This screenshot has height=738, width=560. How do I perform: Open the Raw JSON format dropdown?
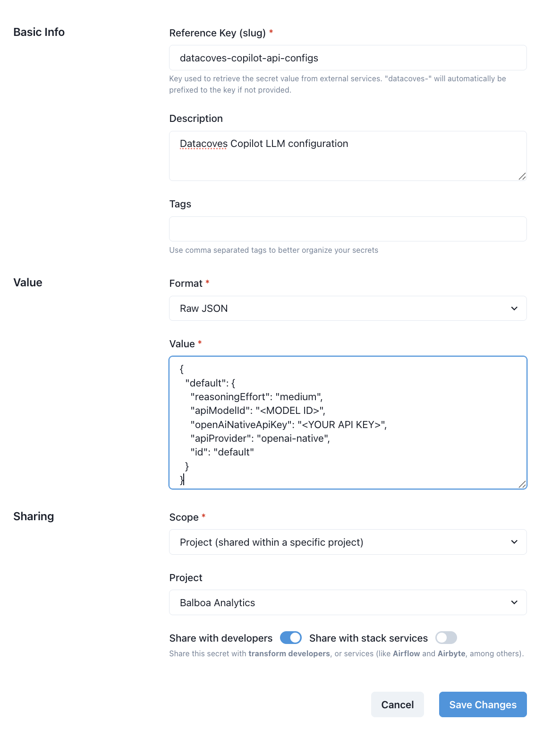point(348,309)
